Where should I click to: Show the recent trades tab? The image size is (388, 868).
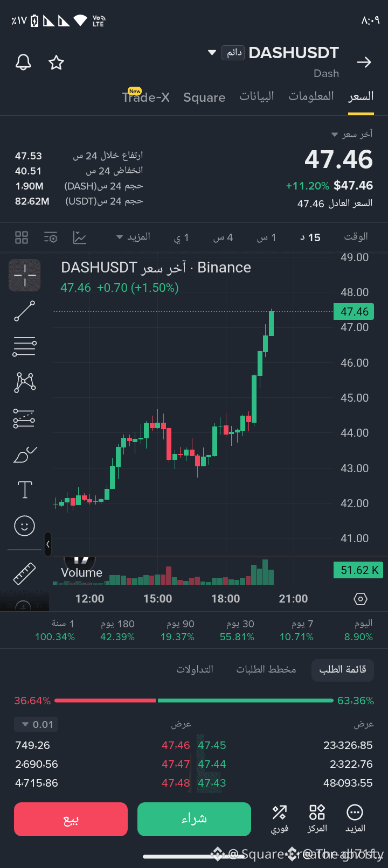(x=195, y=669)
